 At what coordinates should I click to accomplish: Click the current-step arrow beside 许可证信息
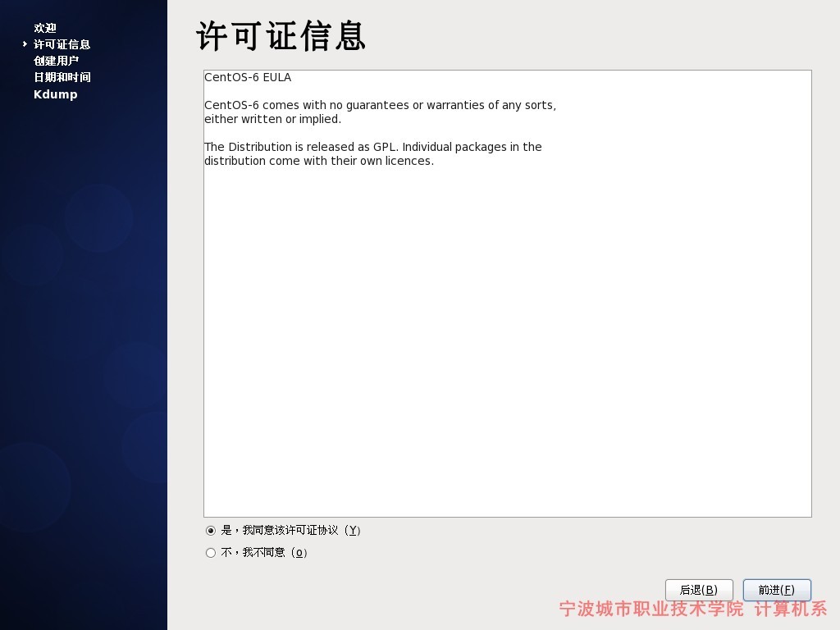(x=25, y=44)
